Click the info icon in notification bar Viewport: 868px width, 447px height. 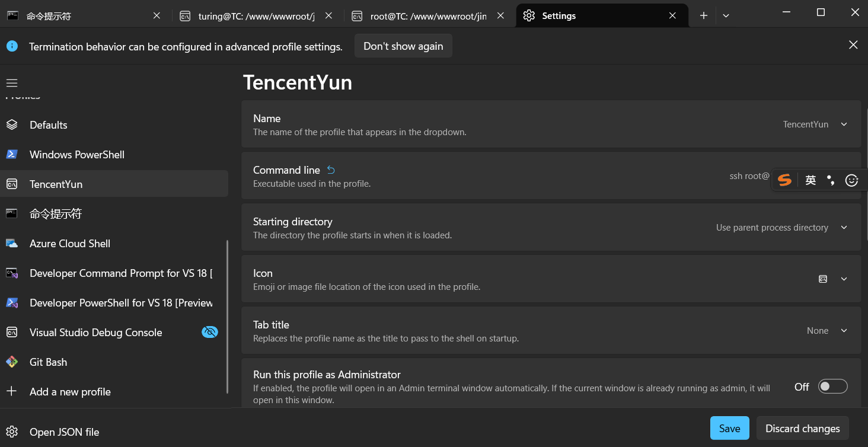(x=12, y=46)
